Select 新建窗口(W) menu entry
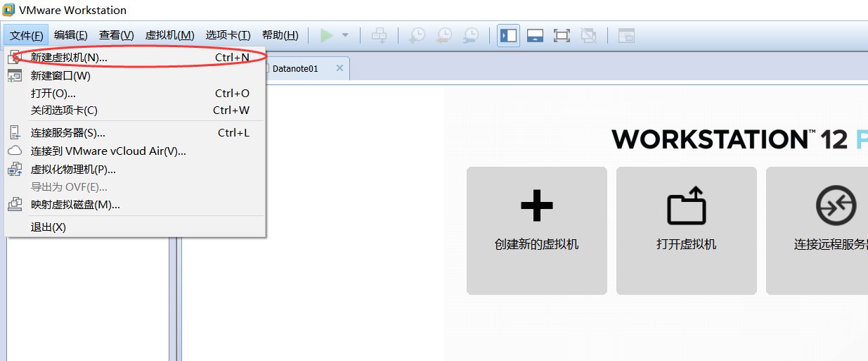The image size is (868, 361). (x=135, y=75)
